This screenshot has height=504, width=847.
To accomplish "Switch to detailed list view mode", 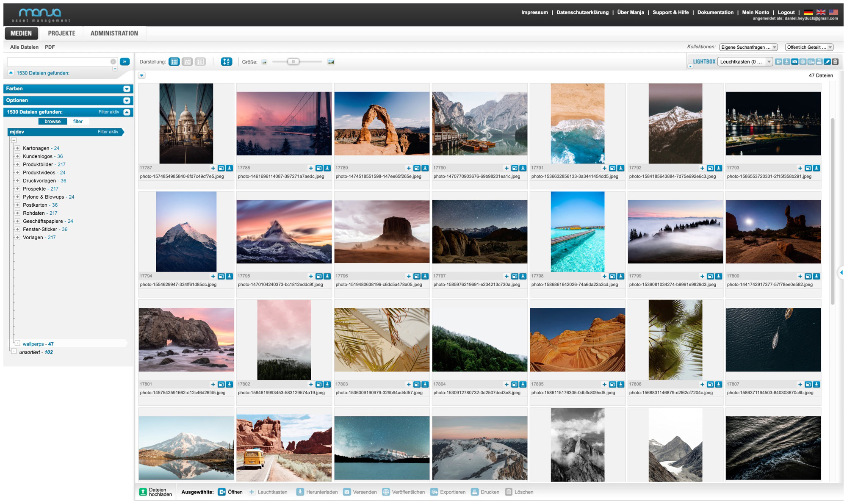I will click(200, 62).
